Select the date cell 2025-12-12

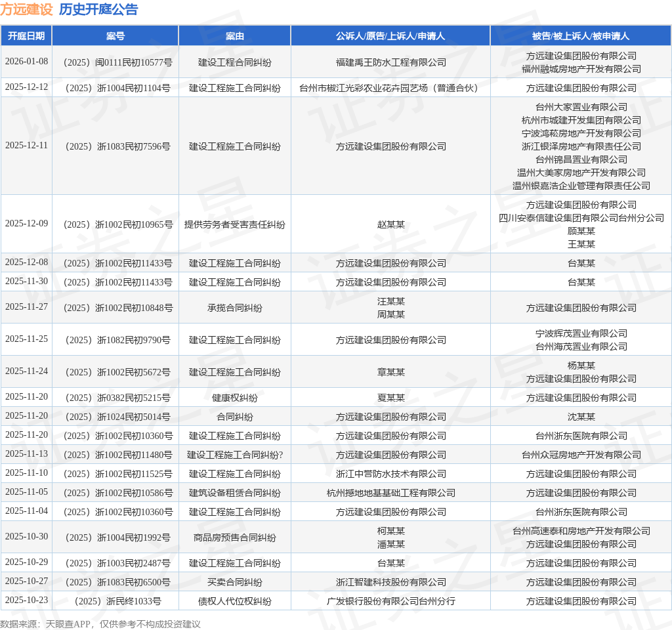[x=26, y=87]
